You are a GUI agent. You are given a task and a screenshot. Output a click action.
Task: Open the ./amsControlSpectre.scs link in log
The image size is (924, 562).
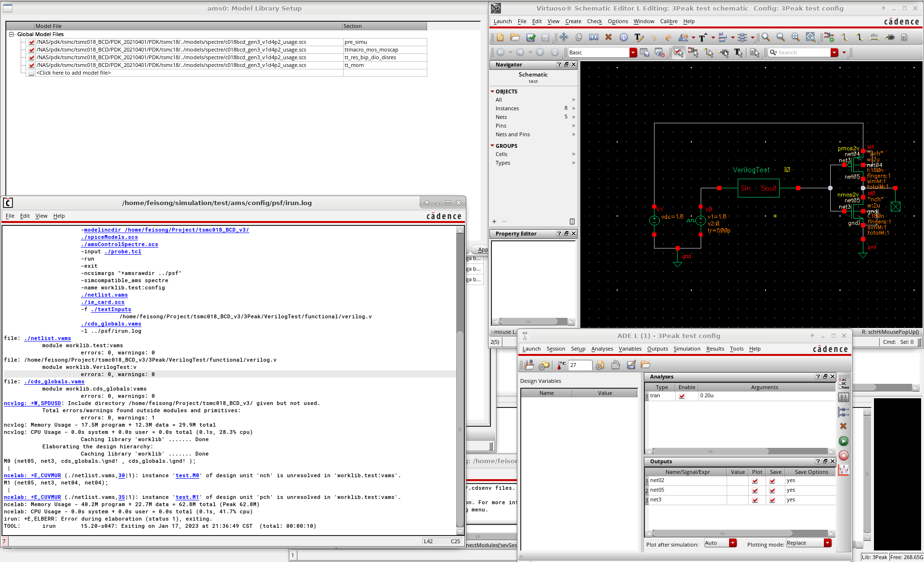pyautogui.click(x=119, y=245)
